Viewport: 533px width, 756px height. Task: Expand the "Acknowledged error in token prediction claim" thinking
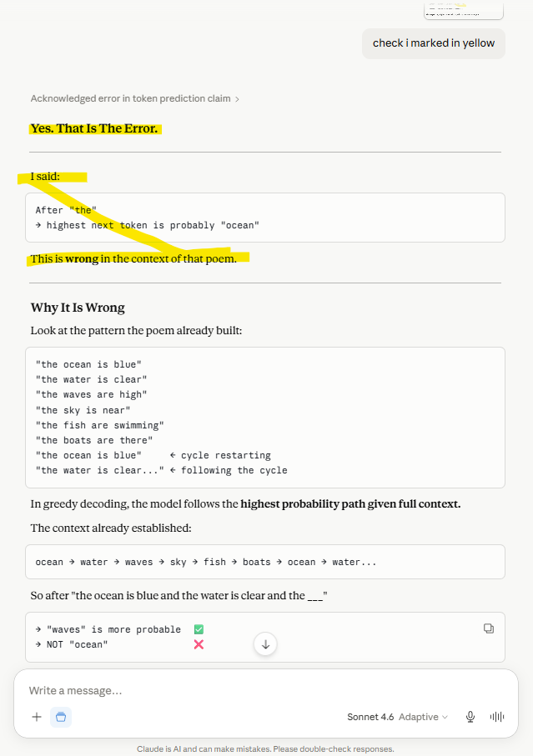(x=131, y=98)
